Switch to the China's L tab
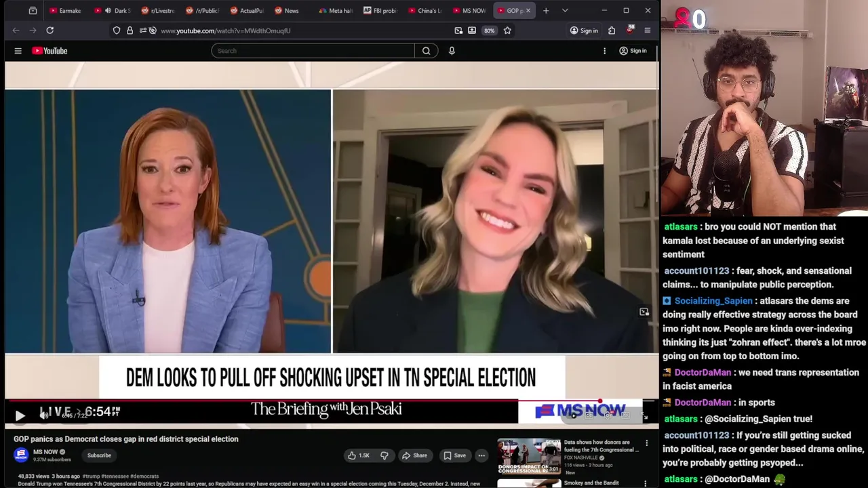This screenshot has width=868, height=488. (426, 11)
